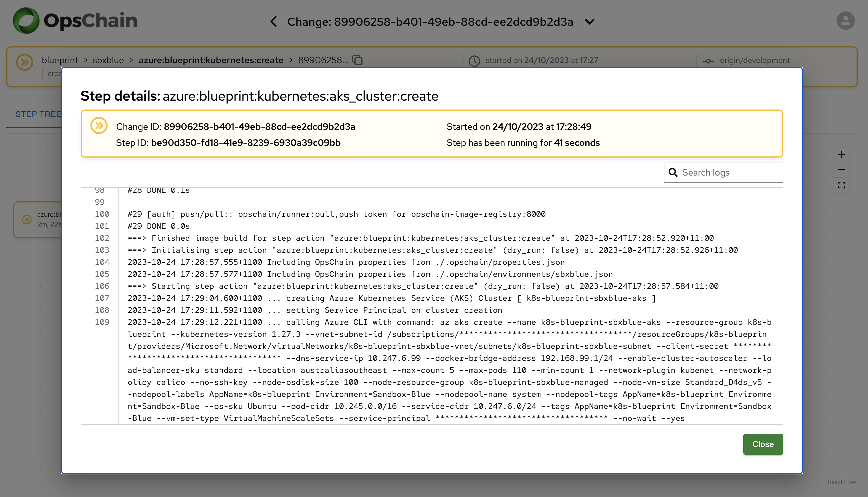This screenshot has height=497, width=868.
Task: Click the Search logs field
Action: [x=723, y=172]
